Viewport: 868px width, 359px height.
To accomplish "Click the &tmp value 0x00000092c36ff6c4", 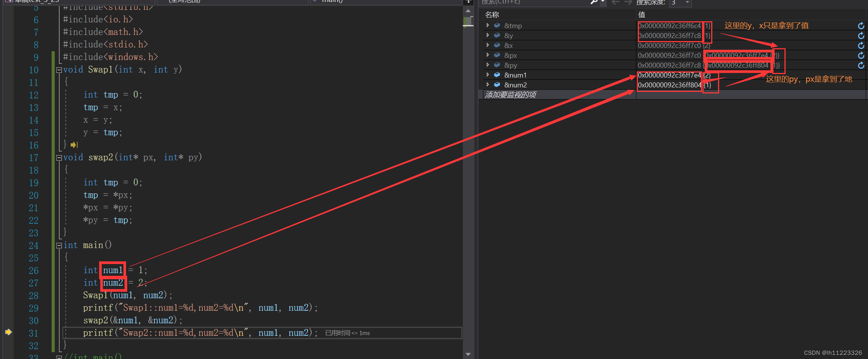I will click(669, 26).
